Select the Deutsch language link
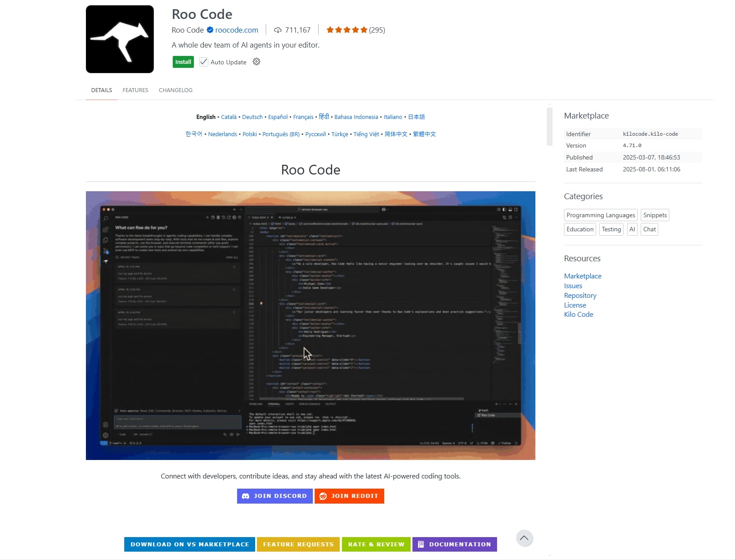Image resolution: width=735 pixels, height=560 pixels. tap(252, 117)
